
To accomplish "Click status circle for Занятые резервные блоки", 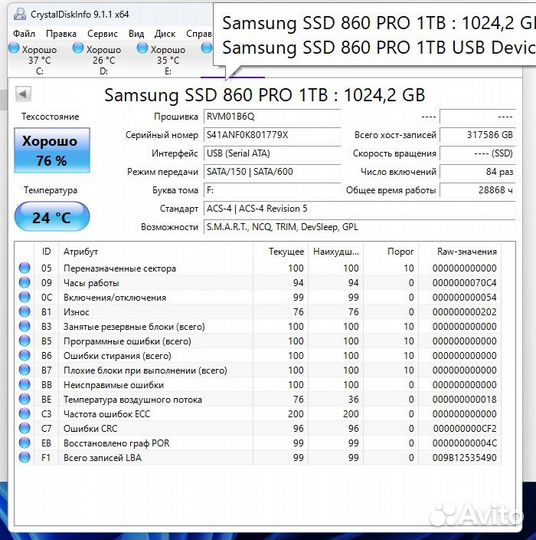I will click(24, 326).
